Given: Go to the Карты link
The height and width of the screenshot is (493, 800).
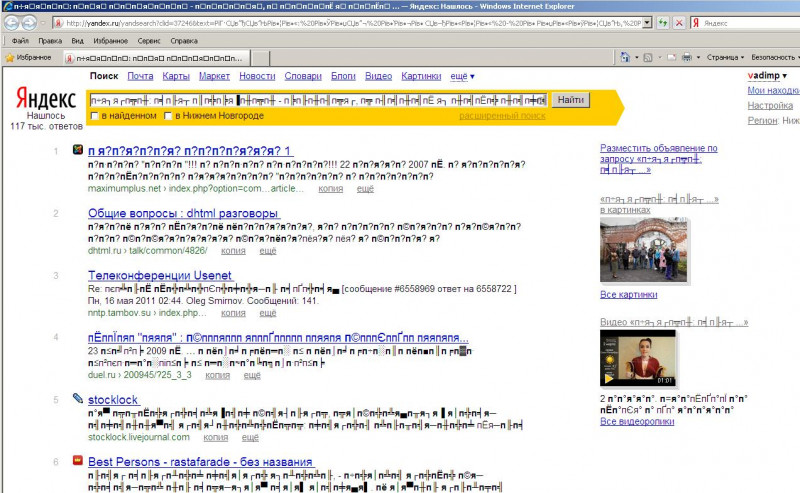Looking at the screenshot, I should [176, 76].
